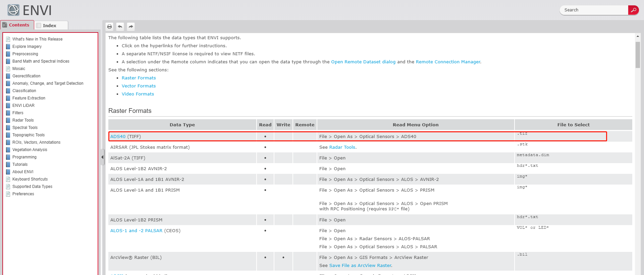Open the Open Remote Dataset dialog link

(363, 62)
